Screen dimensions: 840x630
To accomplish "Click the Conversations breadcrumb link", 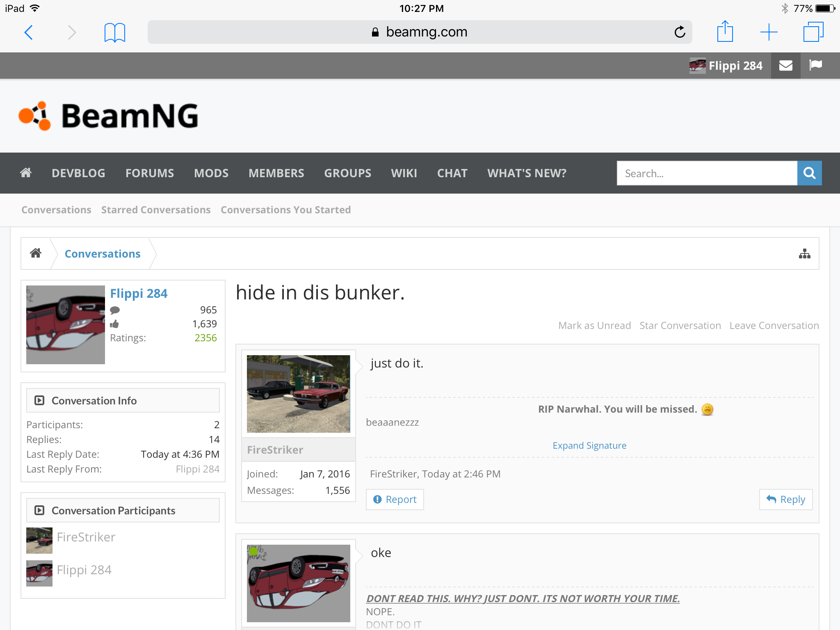I will 103,254.
